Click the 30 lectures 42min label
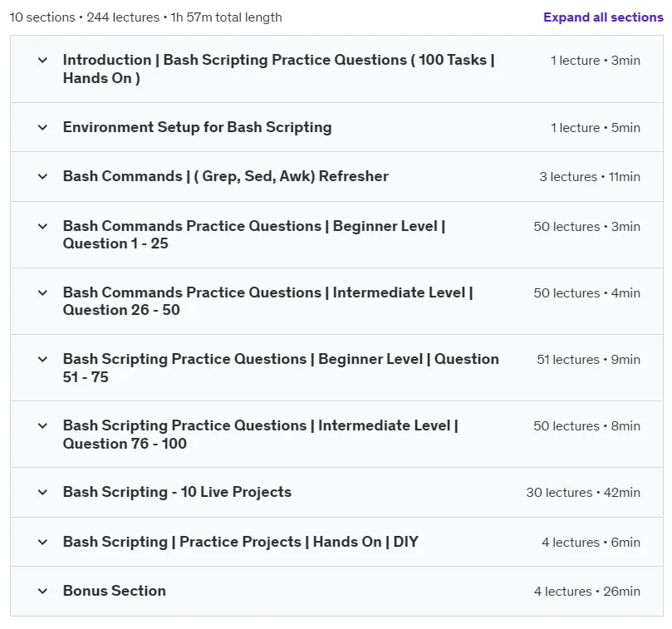The height and width of the screenshot is (629, 672). [x=583, y=492]
